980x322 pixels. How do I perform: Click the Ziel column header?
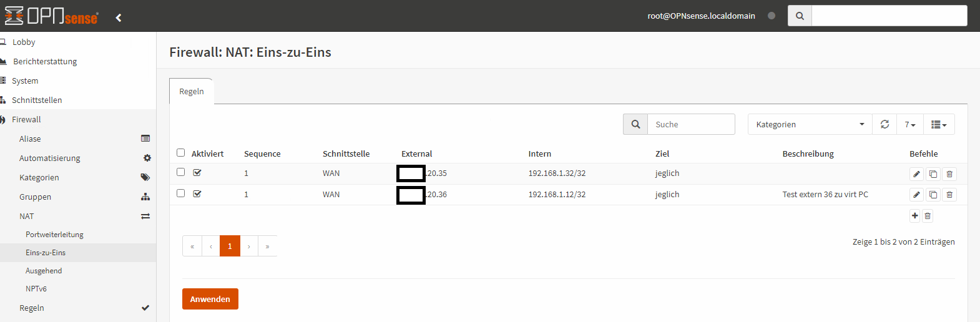click(662, 154)
